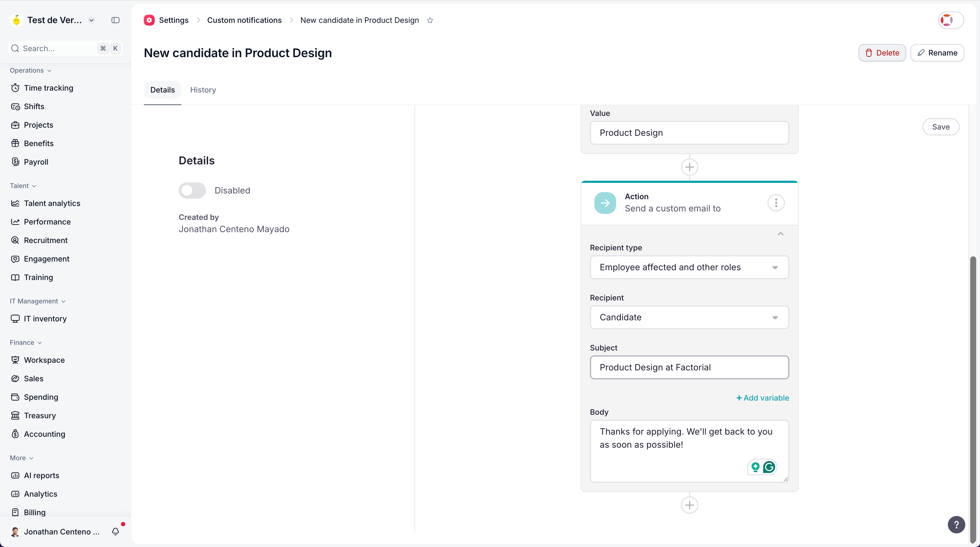Image resolution: width=980 pixels, height=547 pixels.
Task: Add a step below the Action card
Action: coord(689,505)
